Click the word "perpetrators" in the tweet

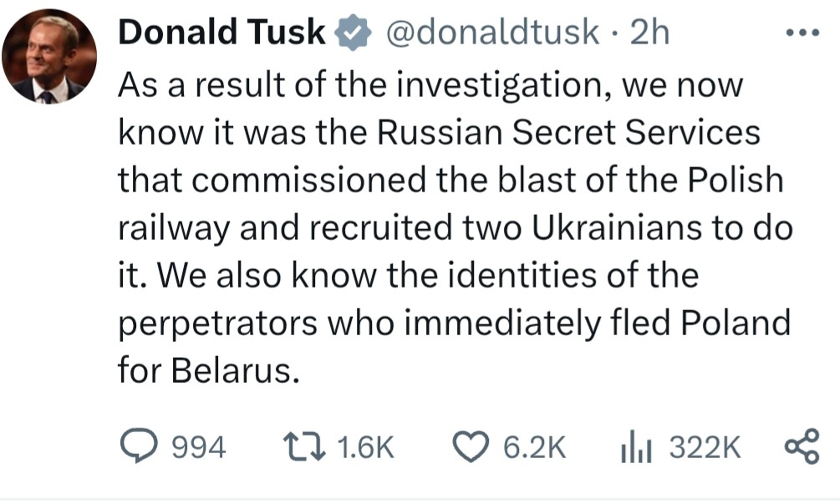(x=217, y=323)
